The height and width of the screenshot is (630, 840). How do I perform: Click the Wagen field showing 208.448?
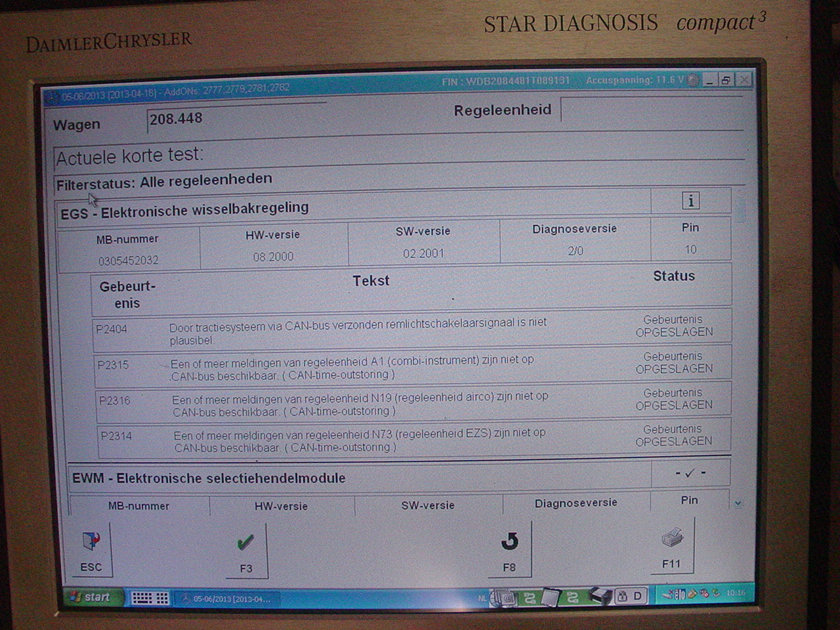[x=236, y=118]
